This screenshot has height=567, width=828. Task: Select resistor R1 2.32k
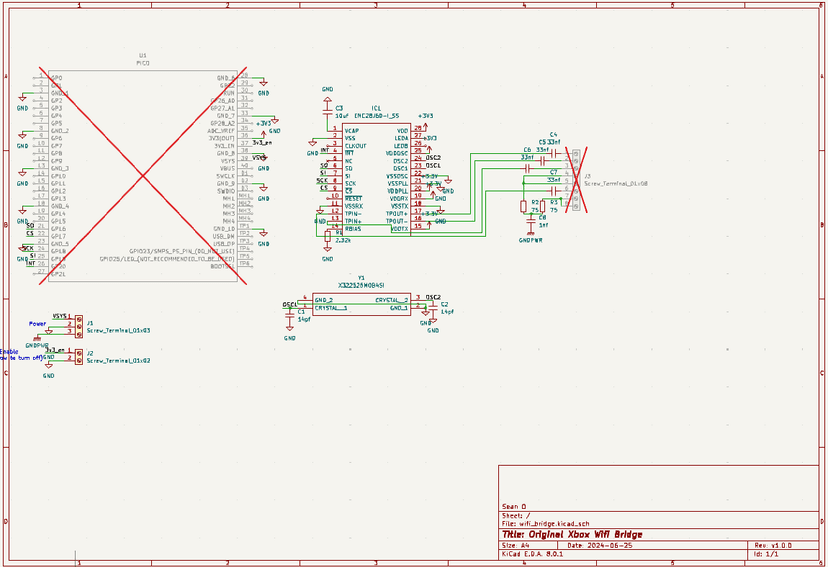[x=327, y=236]
